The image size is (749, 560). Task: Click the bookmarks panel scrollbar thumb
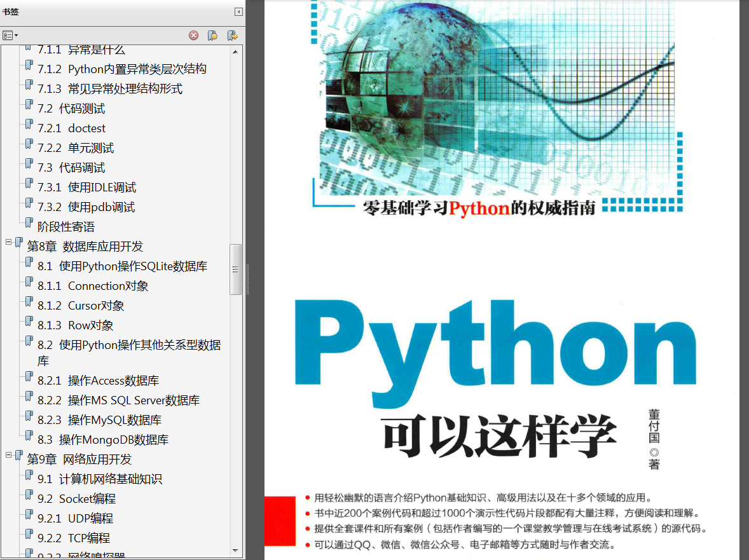coord(235,270)
